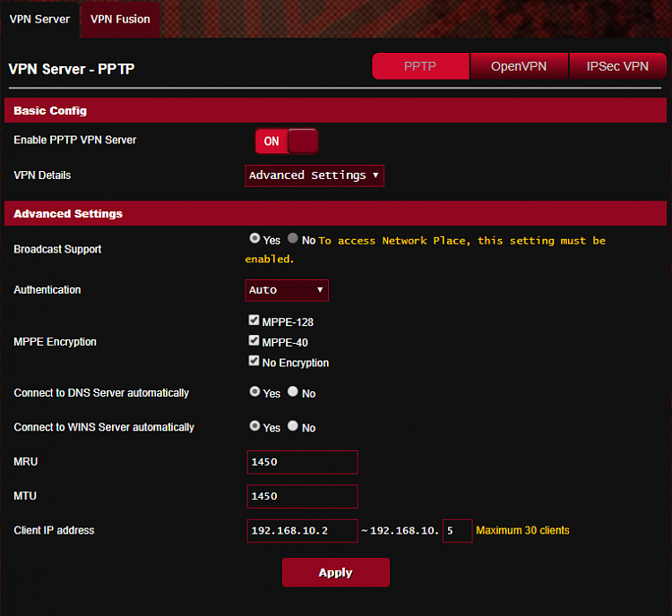The image size is (672, 616).
Task: Focus the Client IP address start field
Action: [x=302, y=531]
